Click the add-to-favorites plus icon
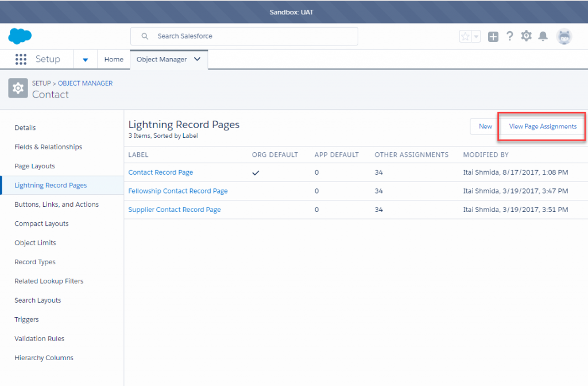This screenshot has width=588, height=386. [493, 36]
